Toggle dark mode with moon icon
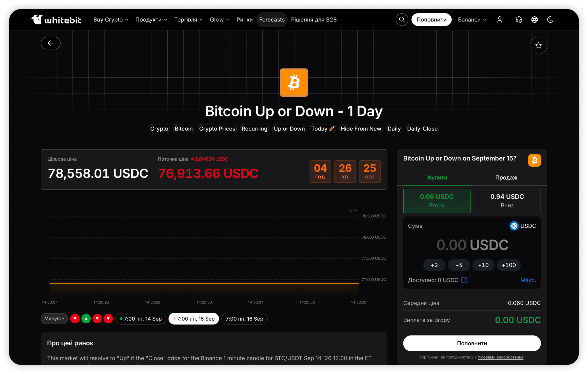This screenshot has height=374, width=588. (x=550, y=20)
